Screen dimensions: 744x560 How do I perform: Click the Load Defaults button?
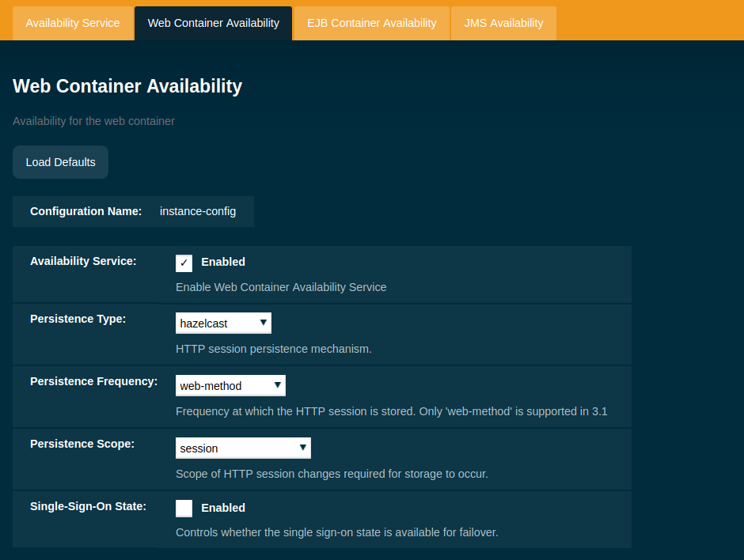(60, 161)
